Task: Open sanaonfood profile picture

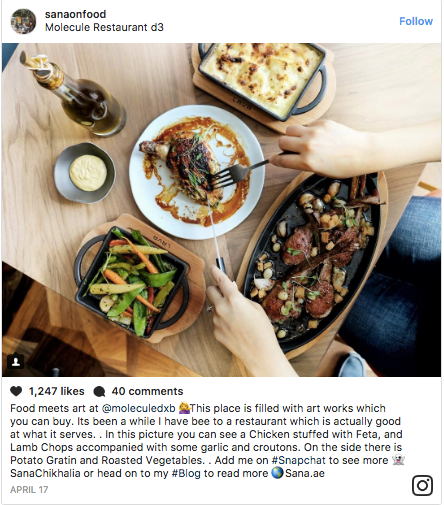Action: (x=23, y=21)
